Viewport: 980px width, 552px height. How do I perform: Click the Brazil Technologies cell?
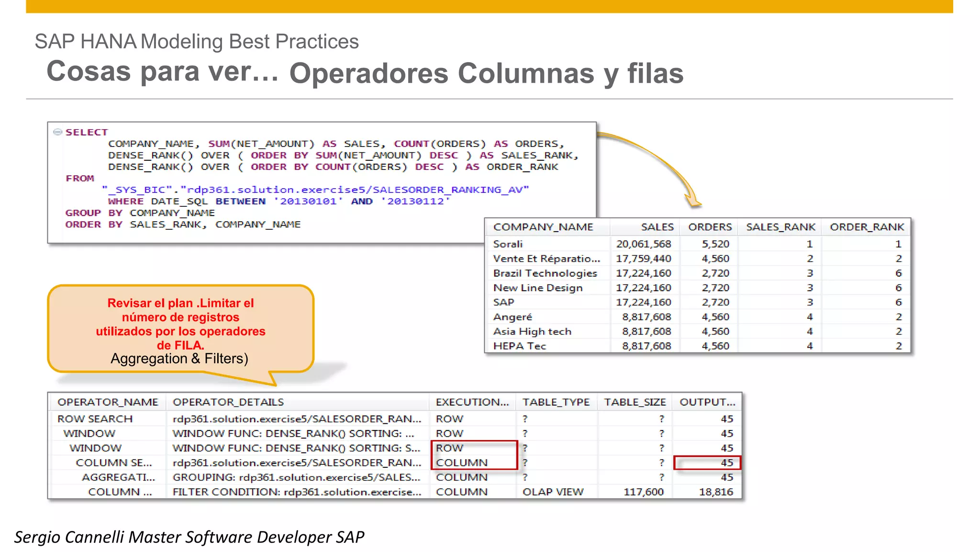point(545,273)
